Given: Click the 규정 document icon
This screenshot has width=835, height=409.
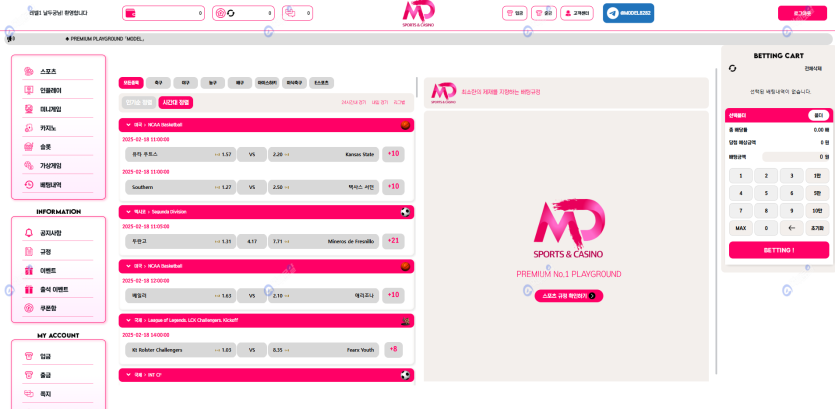Looking at the screenshot, I should (29, 252).
